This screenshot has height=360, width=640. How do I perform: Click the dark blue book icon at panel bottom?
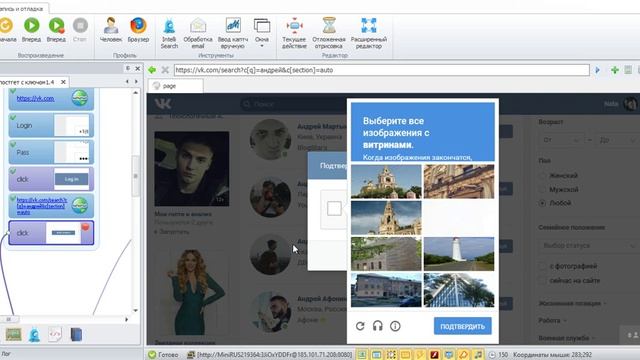pos(76,335)
